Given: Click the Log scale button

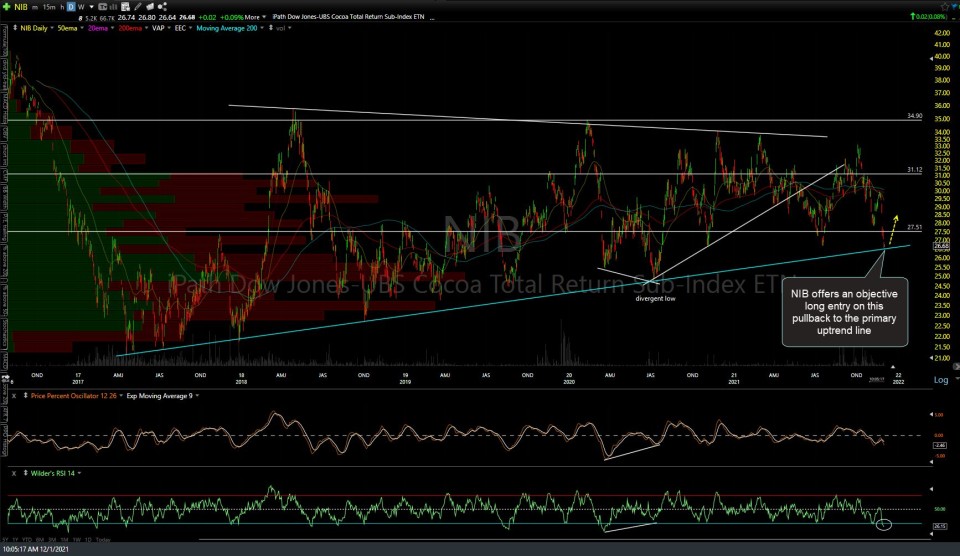Looking at the screenshot, I should [940, 381].
